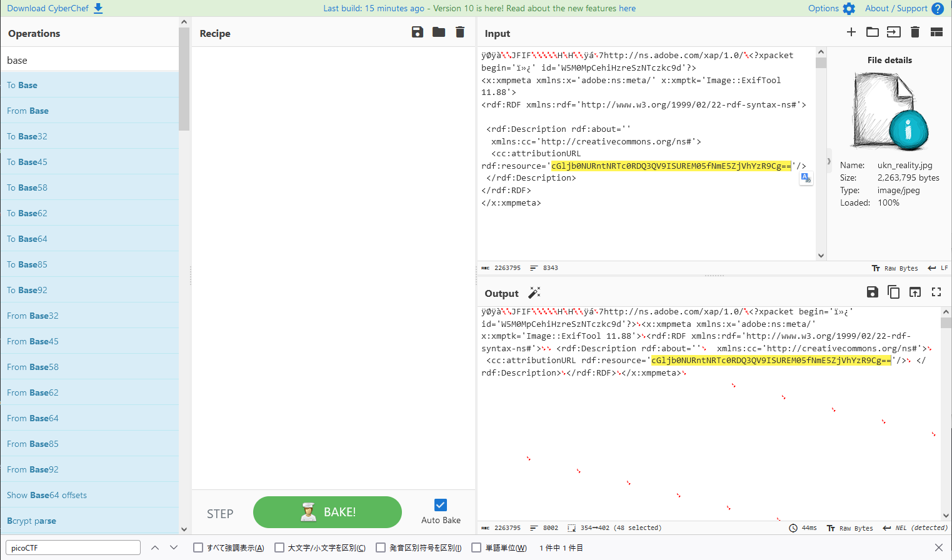Image resolution: width=952 pixels, height=560 pixels.
Task: Clear the recipe with the trash icon
Action: coord(460,32)
